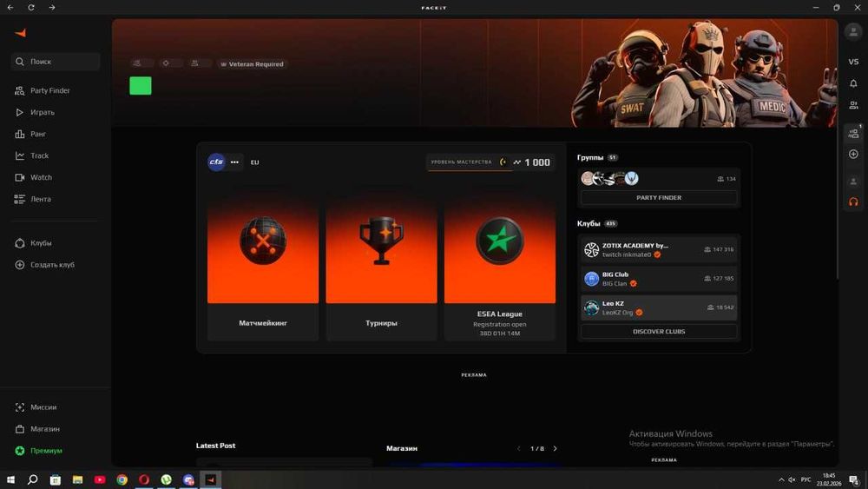The width and height of the screenshot is (868, 489).
Task: Open the Leo KZ club entry
Action: pos(659,307)
